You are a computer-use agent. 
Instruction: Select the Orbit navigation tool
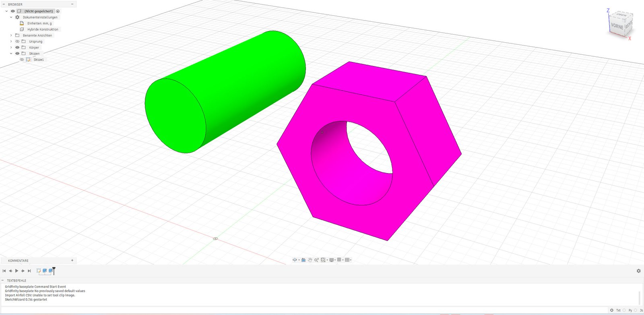(x=295, y=260)
